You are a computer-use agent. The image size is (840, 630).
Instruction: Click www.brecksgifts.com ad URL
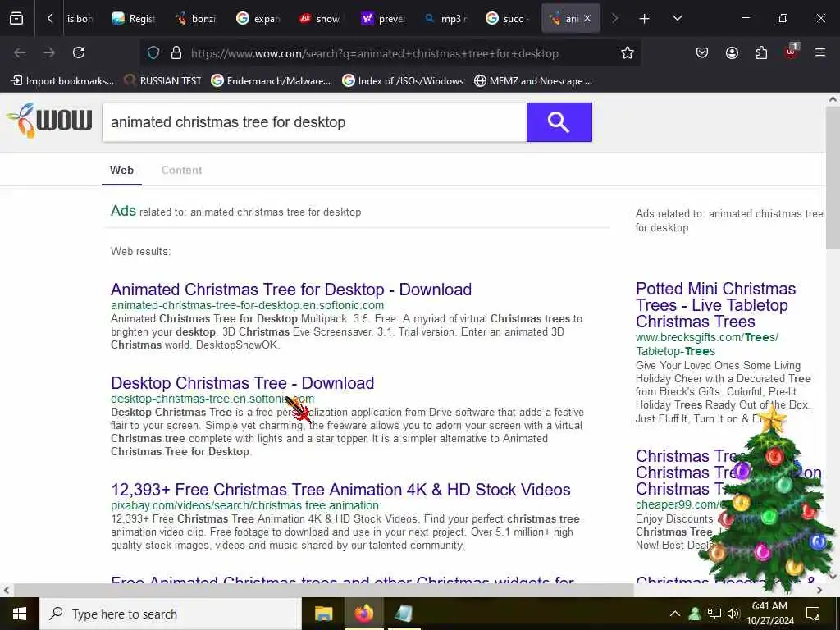(706, 344)
